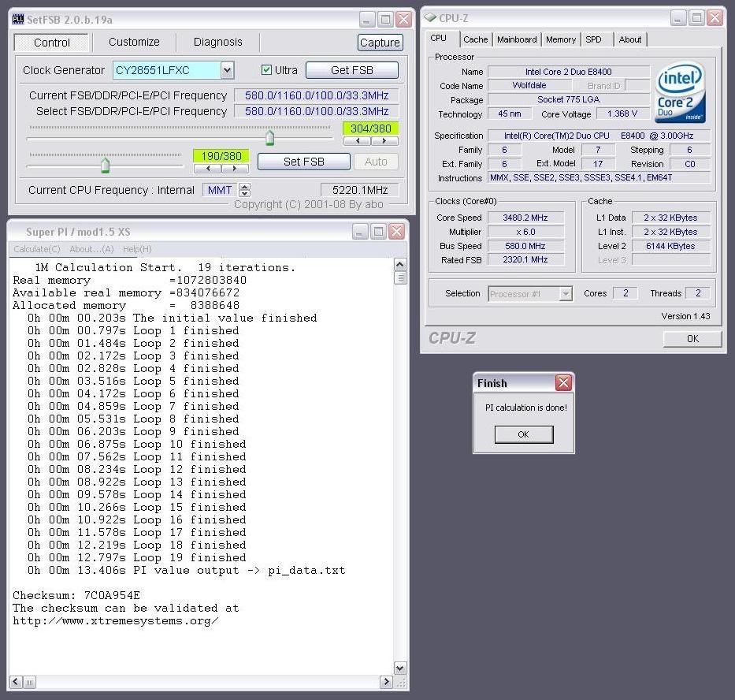
Task: Toggle the Ultra checkbox in SetFSB
Action: click(266, 70)
